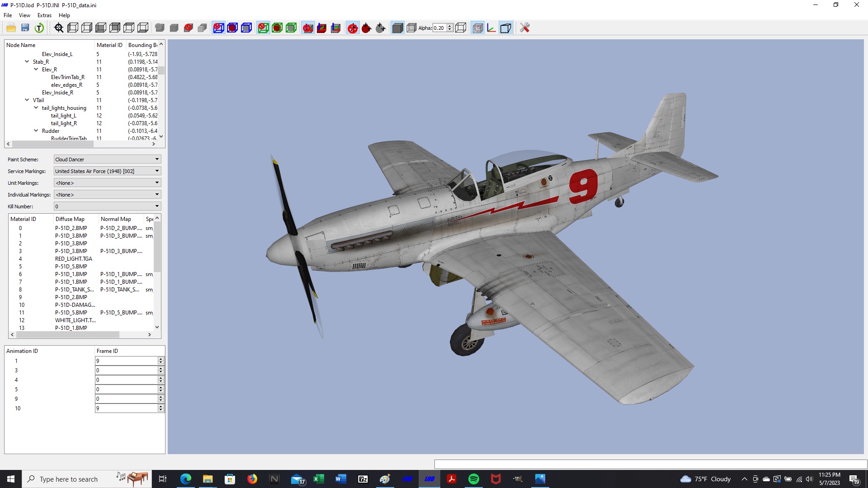Screen dimensions: 868x488
Task: Click the Frame ID field for animation 3
Action: pos(127,370)
